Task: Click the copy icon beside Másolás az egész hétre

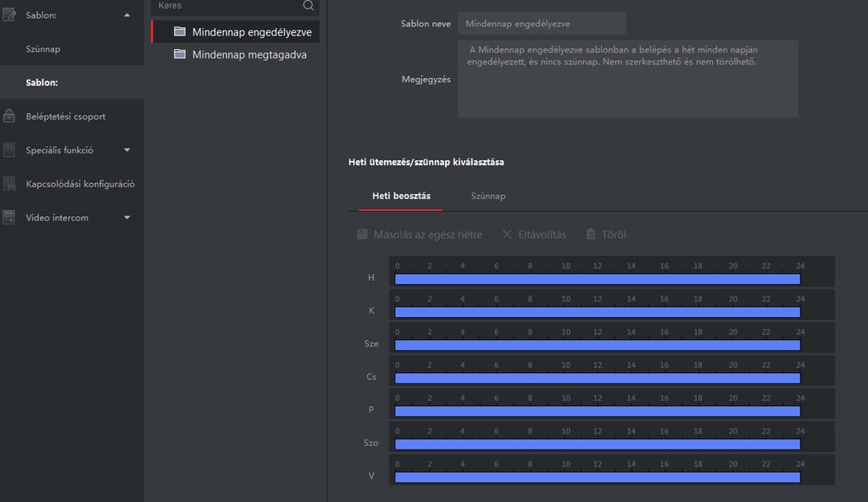Action: click(x=362, y=234)
